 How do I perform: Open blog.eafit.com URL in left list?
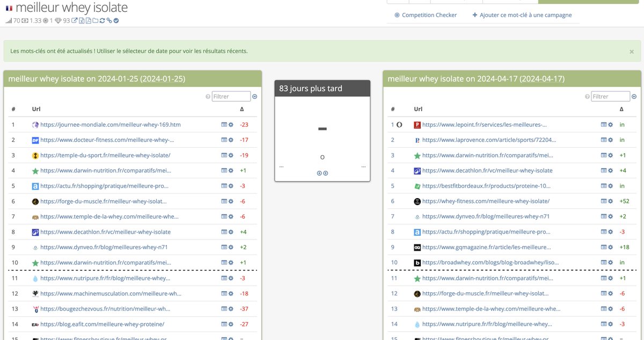pyautogui.click(x=102, y=324)
